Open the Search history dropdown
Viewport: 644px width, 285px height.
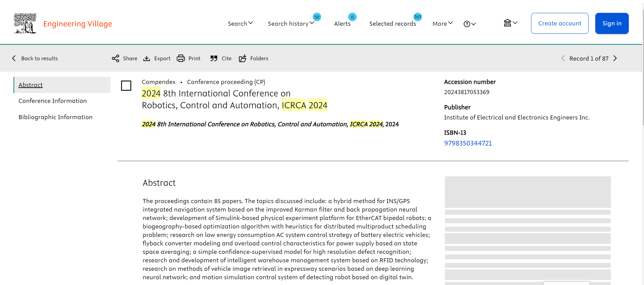291,23
